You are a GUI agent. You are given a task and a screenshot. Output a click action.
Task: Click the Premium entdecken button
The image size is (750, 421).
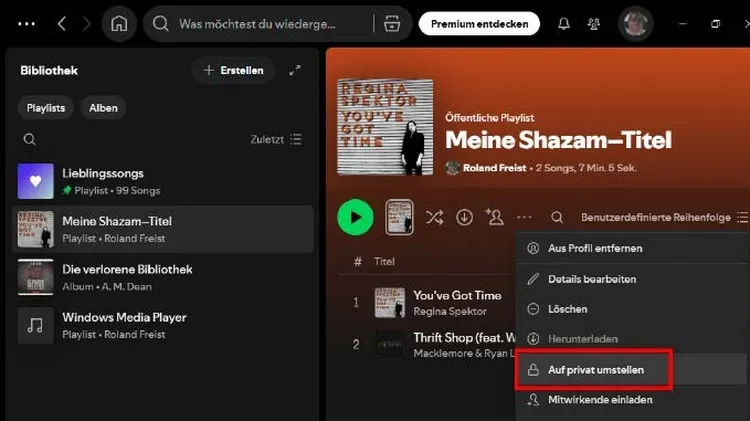(x=479, y=24)
